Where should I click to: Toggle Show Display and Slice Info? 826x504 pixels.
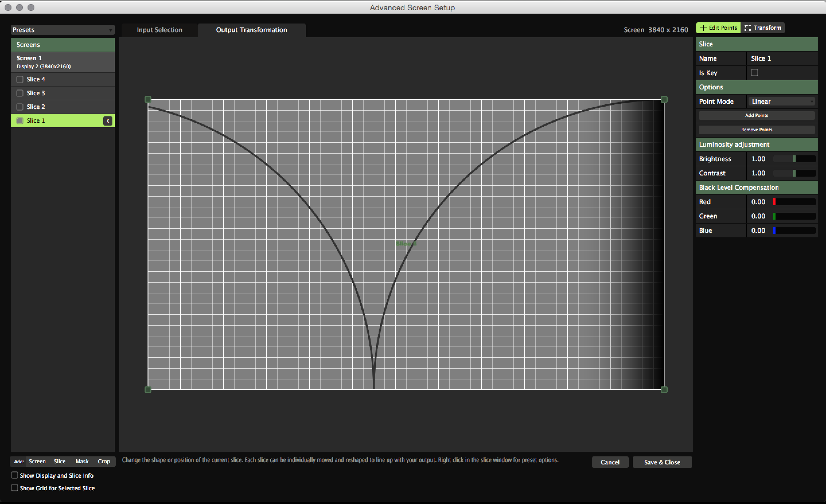tap(15, 475)
